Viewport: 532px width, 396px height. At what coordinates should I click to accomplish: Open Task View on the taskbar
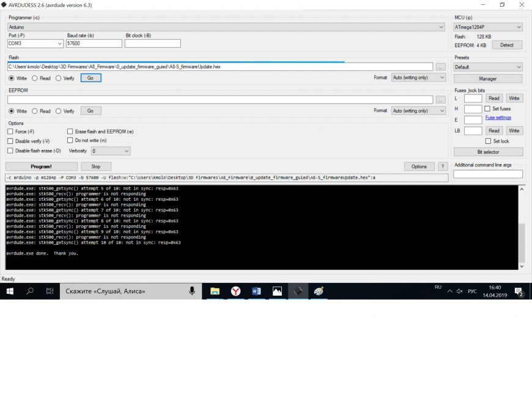click(x=50, y=291)
